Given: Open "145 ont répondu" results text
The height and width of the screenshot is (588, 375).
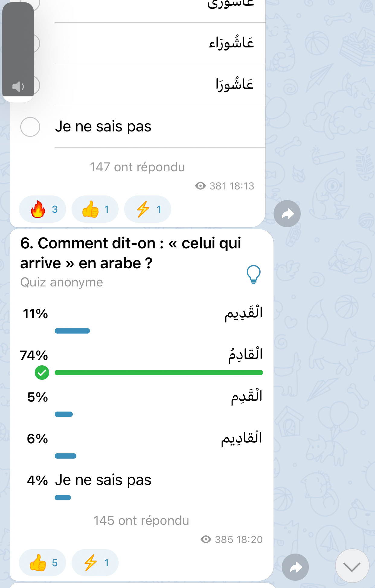Looking at the screenshot, I should point(141,521).
